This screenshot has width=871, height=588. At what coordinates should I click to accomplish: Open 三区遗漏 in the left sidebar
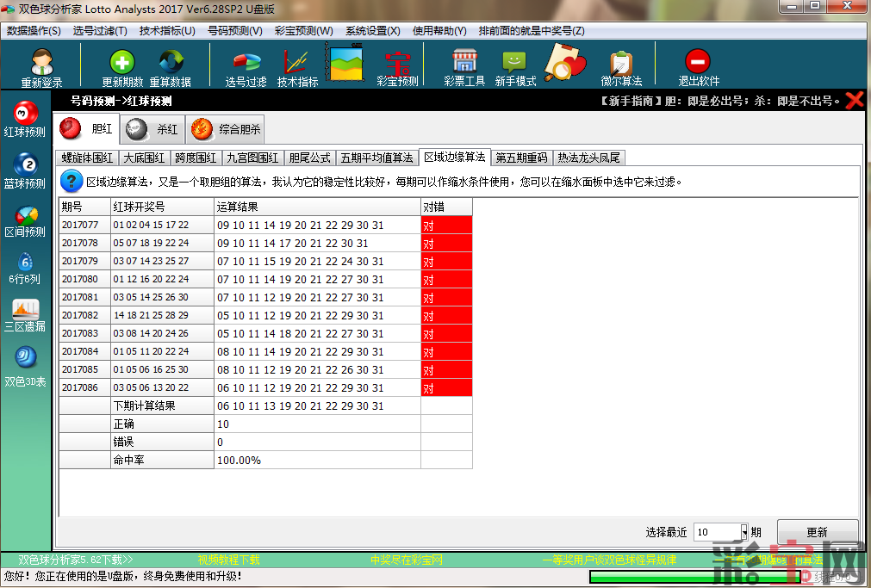[25, 316]
